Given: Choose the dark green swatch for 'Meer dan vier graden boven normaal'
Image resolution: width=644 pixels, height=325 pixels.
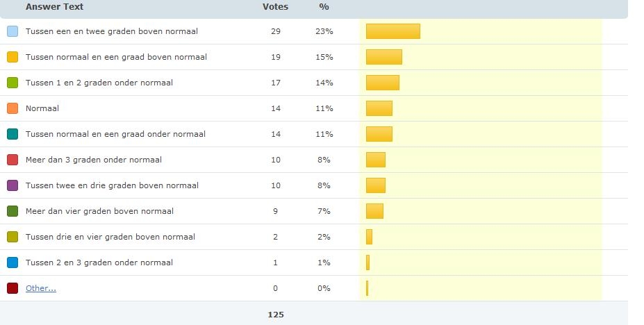Looking at the screenshot, I should click(13, 211).
